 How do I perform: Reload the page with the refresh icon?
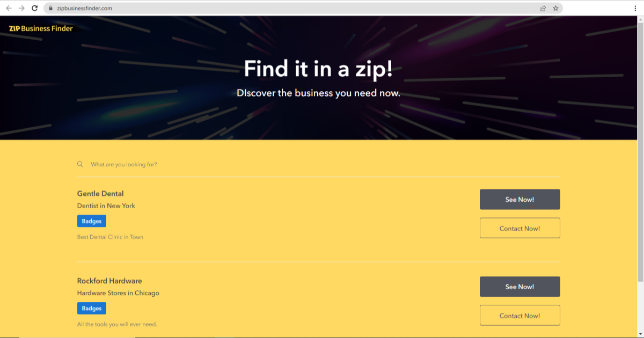pyautogui.click(x=35, y=8)
